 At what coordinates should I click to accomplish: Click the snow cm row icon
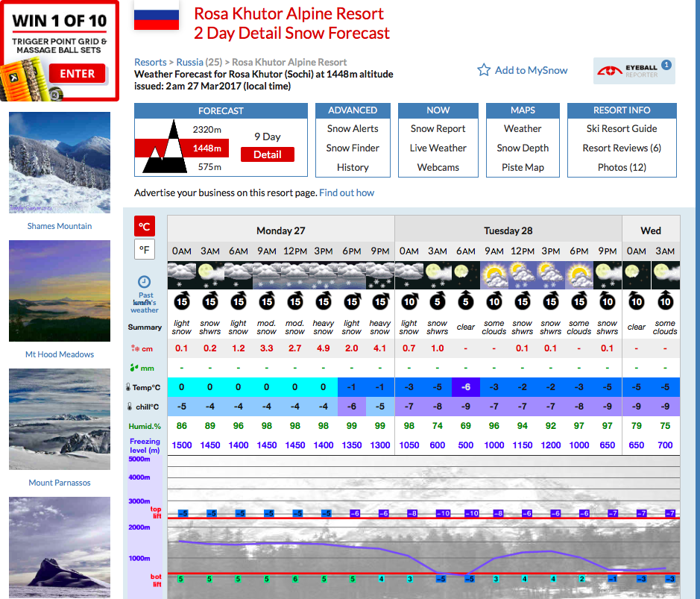(135, 348)
